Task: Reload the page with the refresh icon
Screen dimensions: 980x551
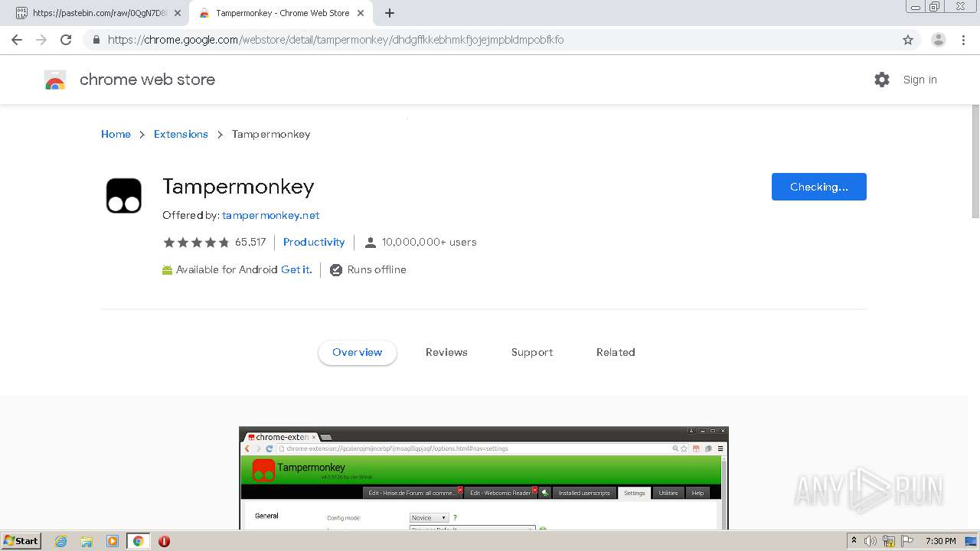Action: click(66, 40)
